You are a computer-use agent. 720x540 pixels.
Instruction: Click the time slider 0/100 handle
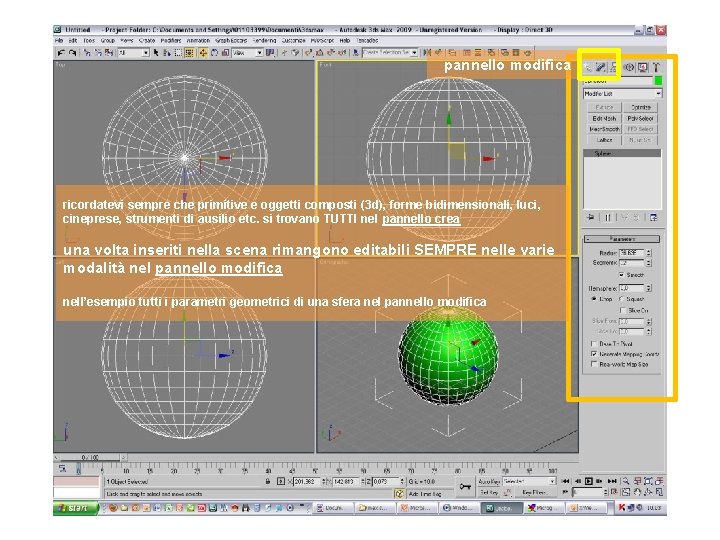tap(90, 457)
